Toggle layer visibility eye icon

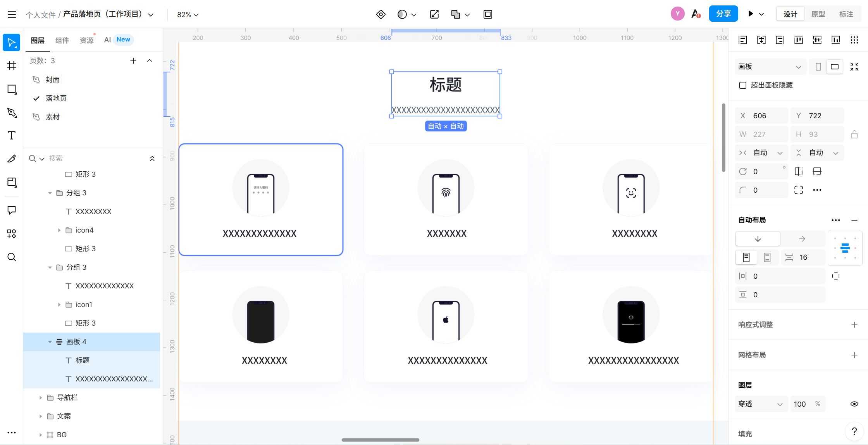coord(854,404)
